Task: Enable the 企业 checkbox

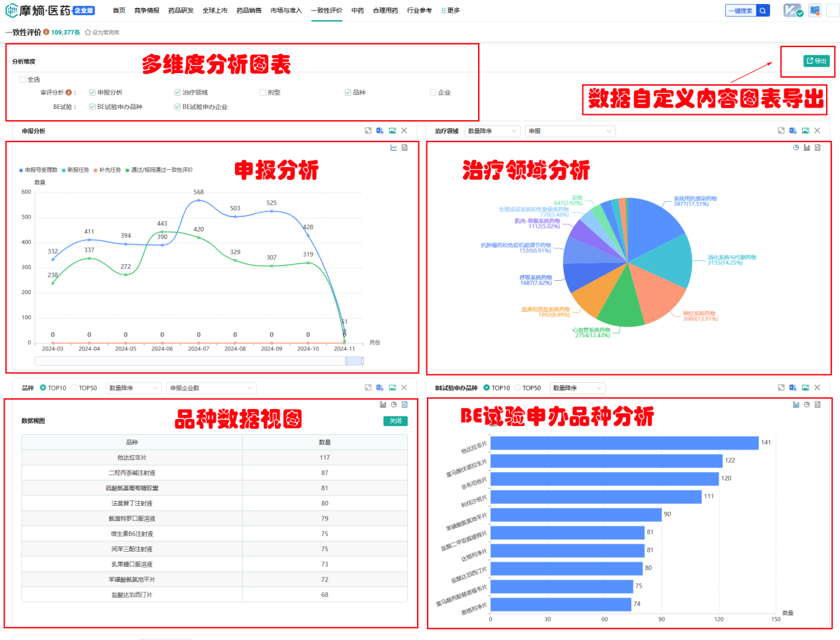Action: [x=433, y=93]
